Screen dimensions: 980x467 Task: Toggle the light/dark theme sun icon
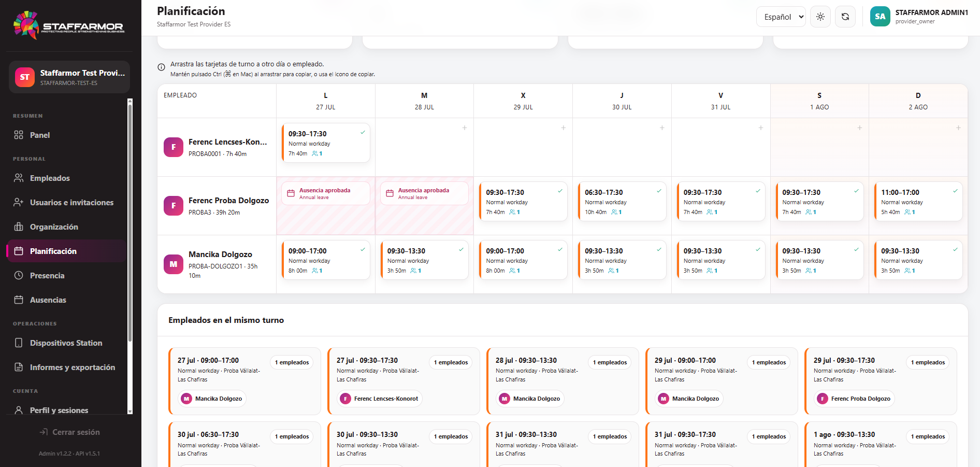pos(820,17)
